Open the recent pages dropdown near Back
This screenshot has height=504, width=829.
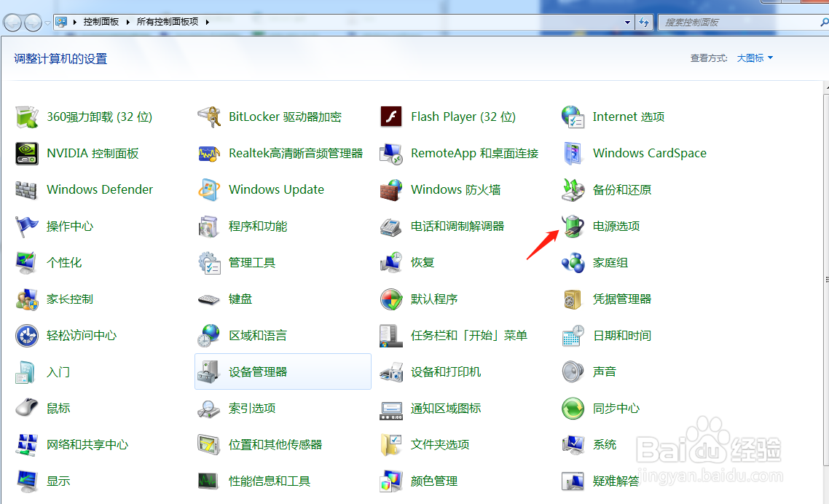pyautogui.click(x=47, y=23)
